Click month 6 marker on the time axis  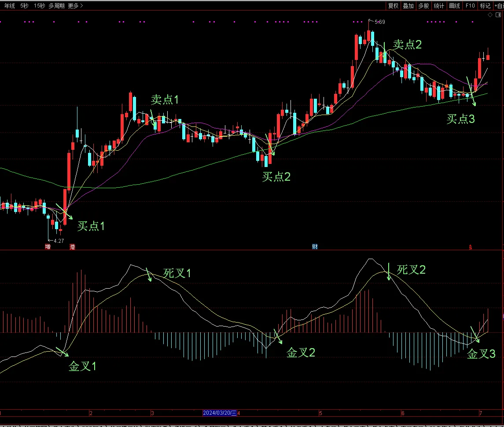(x=403, y=413)
